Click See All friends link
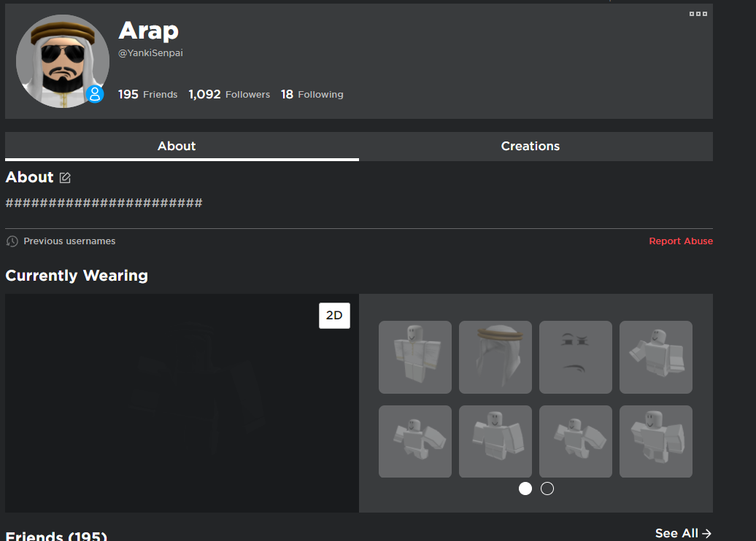Screen dimensions: 756x541 click(x=683, y=533)
